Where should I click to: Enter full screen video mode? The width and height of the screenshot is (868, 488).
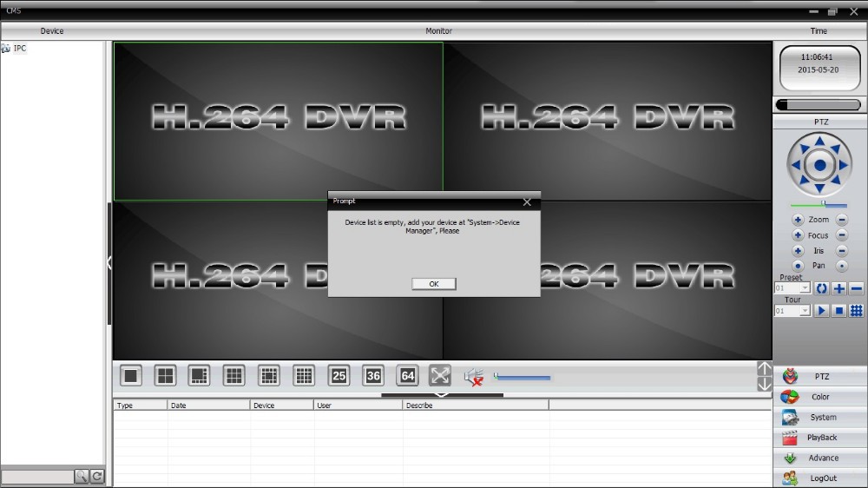click(440, 375)
